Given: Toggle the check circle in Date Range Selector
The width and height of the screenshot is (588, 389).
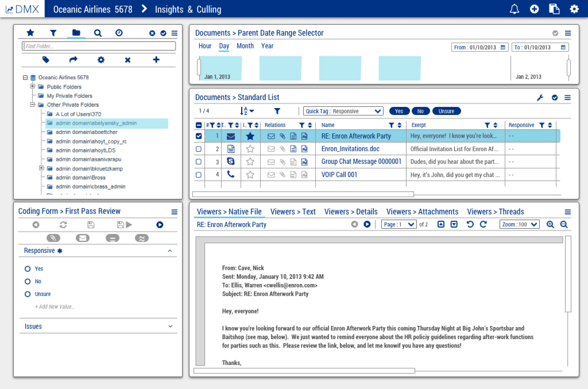Looking at the screenshot, I should click(555, 33).
